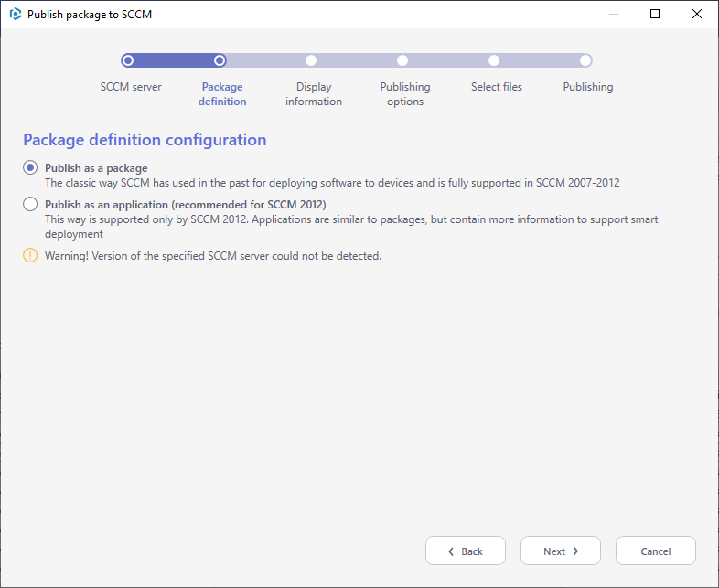Click the Next button

point(561,551)
